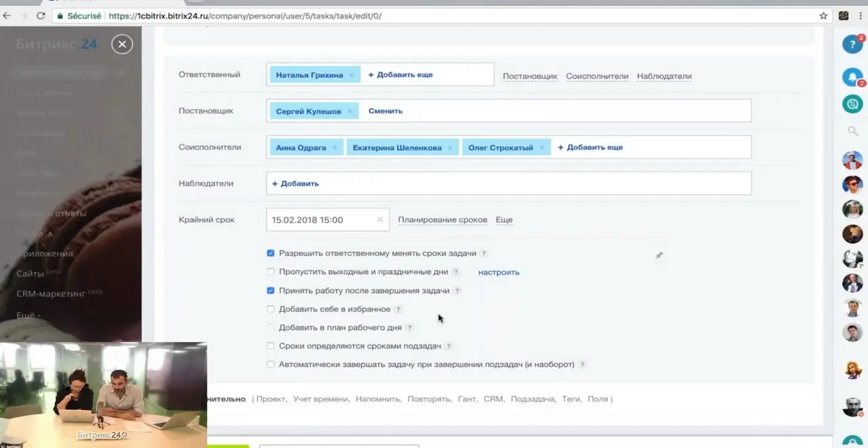
Task: Enable 'Пропустить выходные и праздничные дни' checkbox
Action: tap(271, 272)
